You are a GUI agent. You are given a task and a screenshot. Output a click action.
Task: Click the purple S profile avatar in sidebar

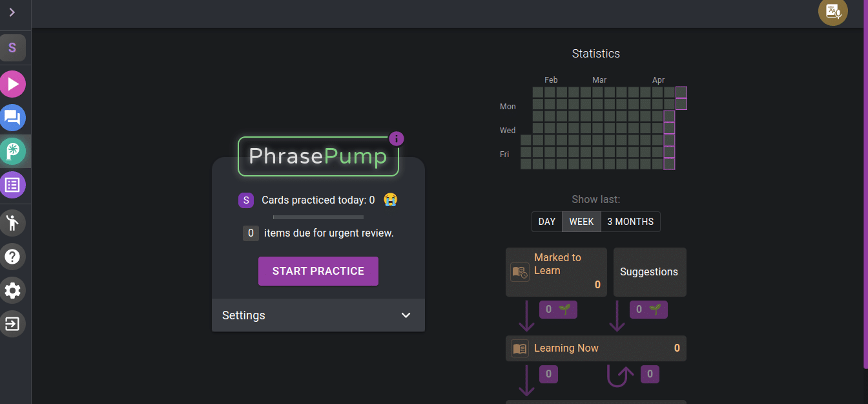12,48
